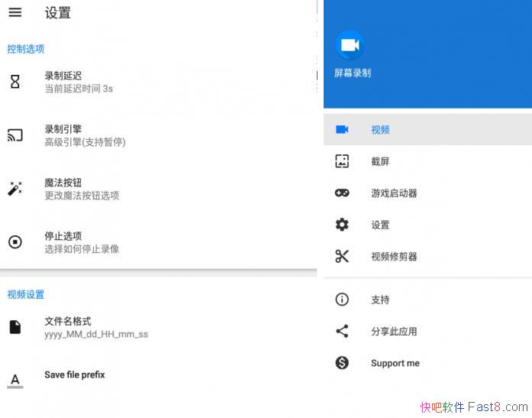Open the Save file prefix setting

click(x=159, y=381)
